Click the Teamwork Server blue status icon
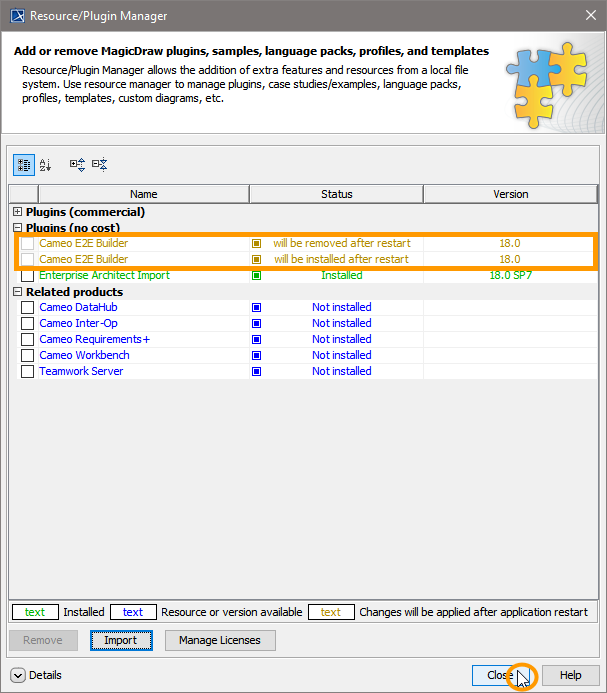 tap(256, 371)
